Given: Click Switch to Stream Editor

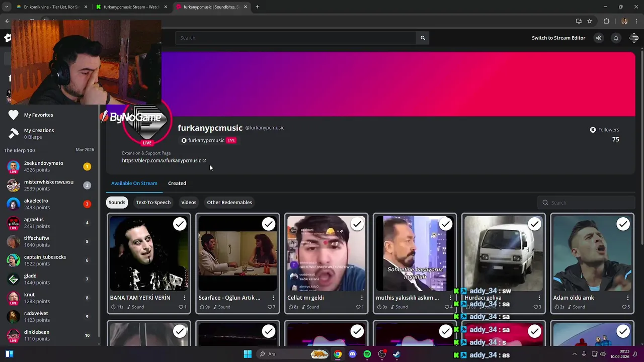Looking at the screenshot, I should click(x=558, y=38).
